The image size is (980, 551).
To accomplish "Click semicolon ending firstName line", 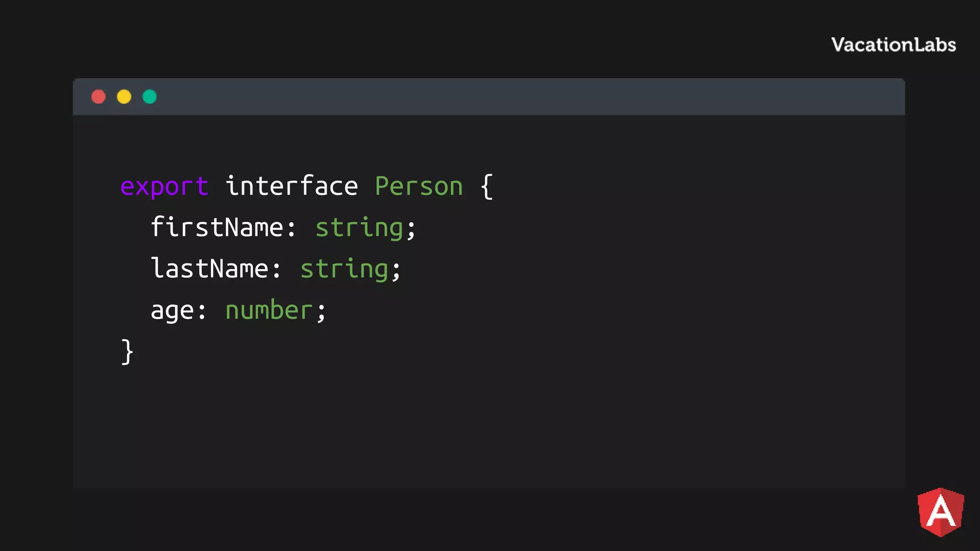I will pos(412,229).
